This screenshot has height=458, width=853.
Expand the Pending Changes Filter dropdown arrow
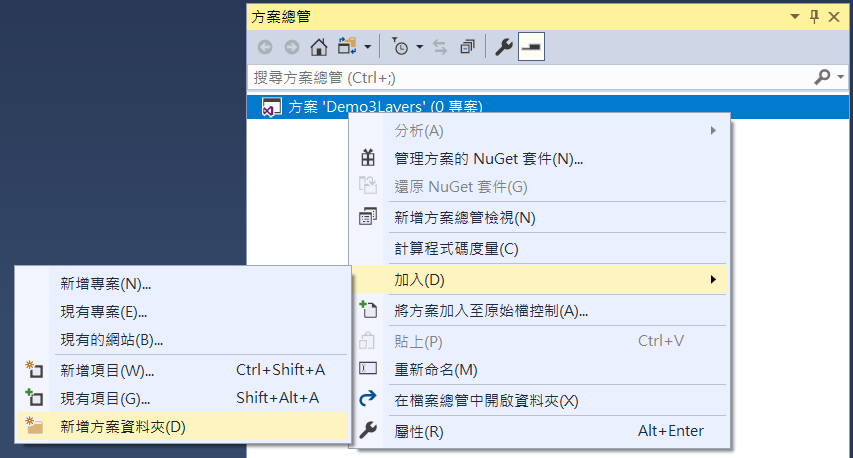coord(420,47)
